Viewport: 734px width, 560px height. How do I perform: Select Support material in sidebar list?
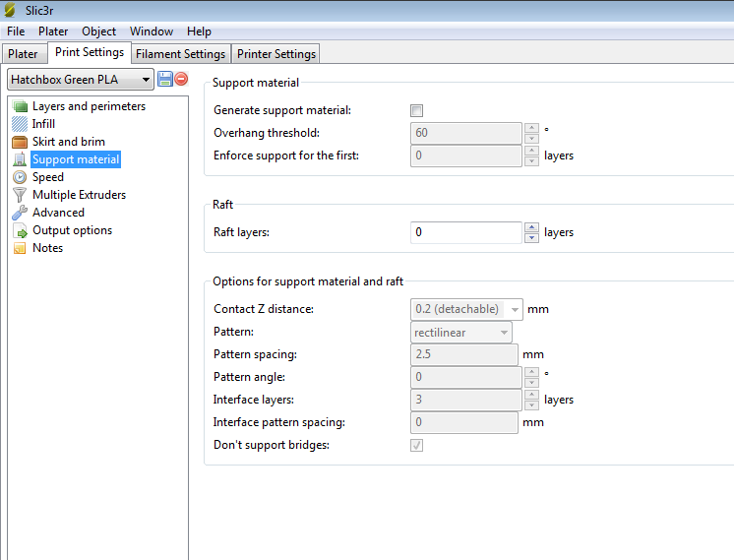pos(76,159)
